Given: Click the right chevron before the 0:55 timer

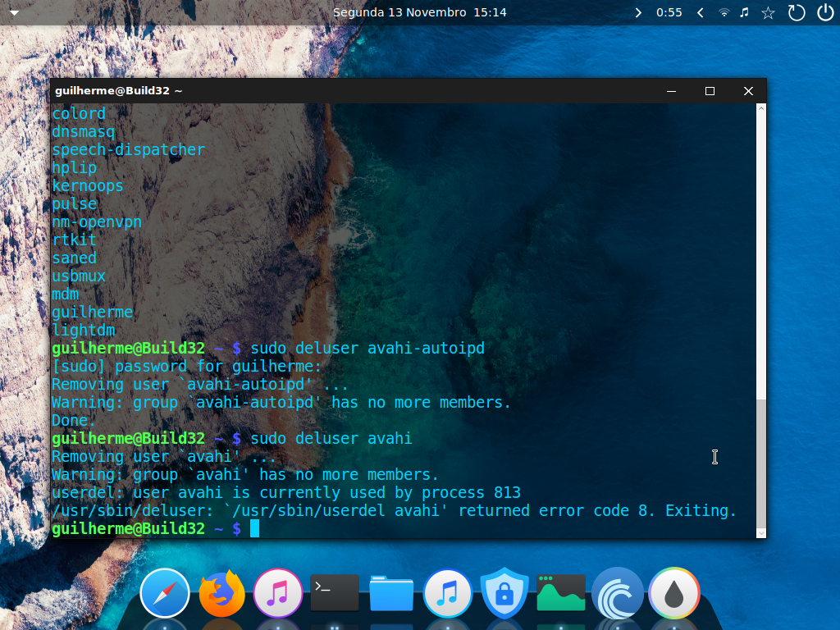Looking at the screenshot, I should [x=638, y=12].
